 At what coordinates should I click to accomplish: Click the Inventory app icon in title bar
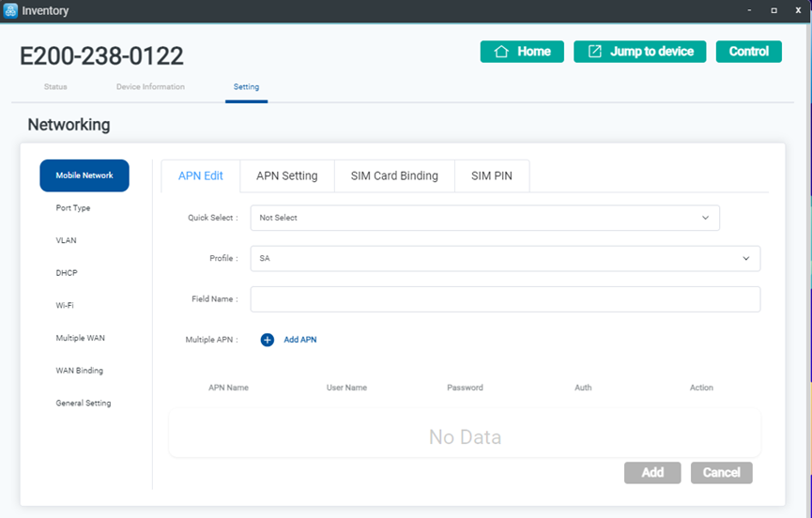point(10,10)
